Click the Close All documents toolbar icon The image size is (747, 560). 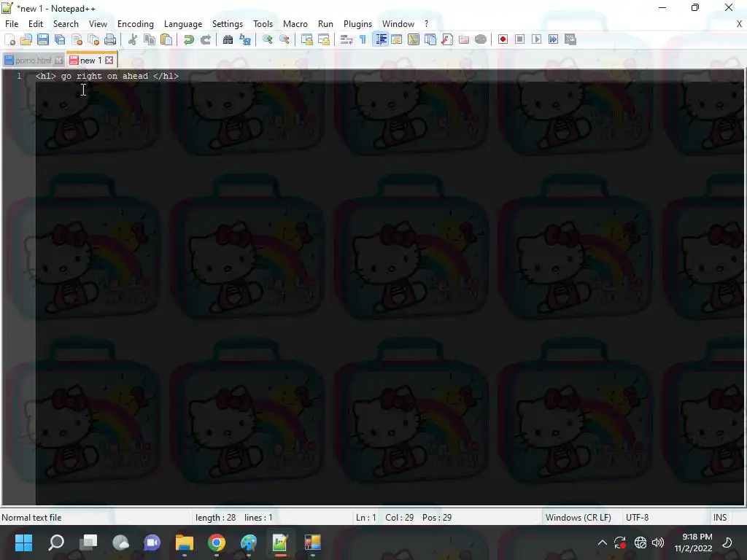coord(93,39)
